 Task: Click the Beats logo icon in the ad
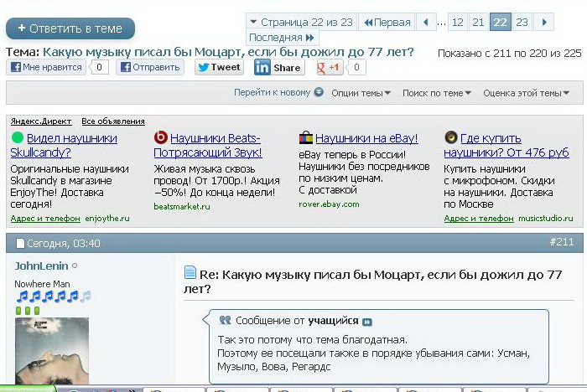(x=160, y=138)
